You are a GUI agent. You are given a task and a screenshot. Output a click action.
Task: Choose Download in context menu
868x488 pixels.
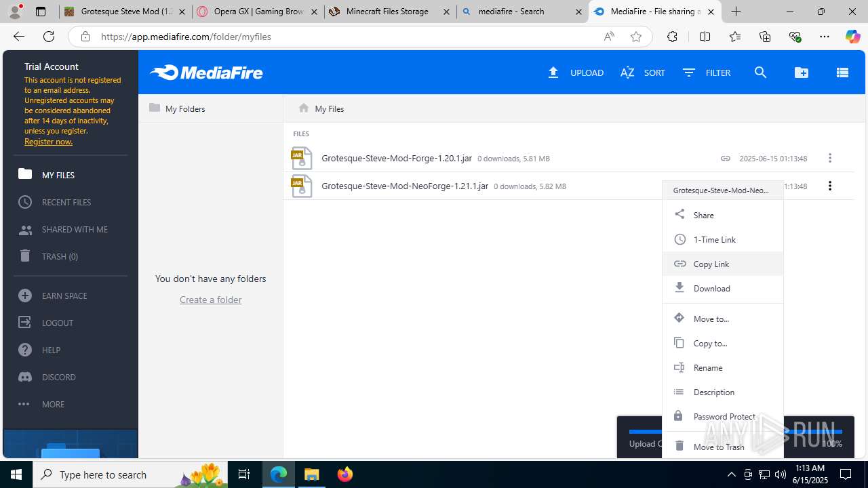coord(723,288)
